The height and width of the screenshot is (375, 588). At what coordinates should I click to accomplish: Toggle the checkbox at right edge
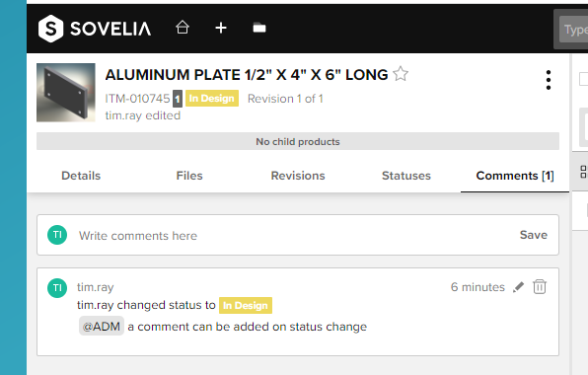pyautogui.click(x=583, y=79)
